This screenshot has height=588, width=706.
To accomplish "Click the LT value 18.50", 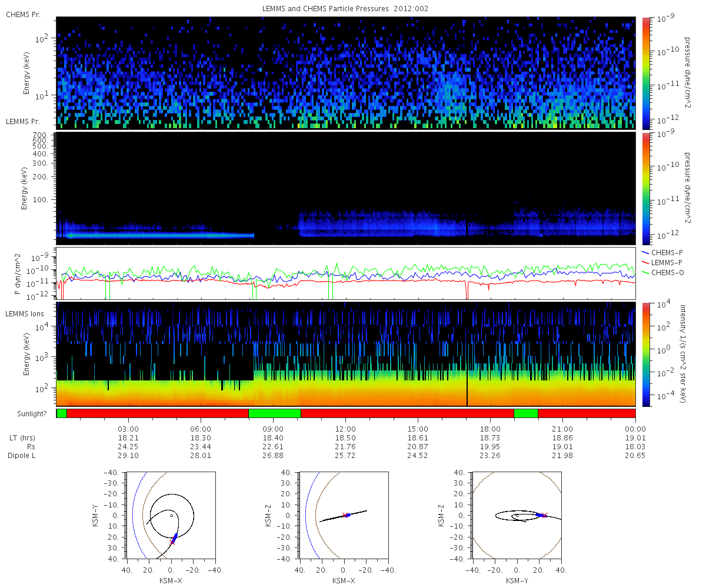I will (x=345, y=438).
